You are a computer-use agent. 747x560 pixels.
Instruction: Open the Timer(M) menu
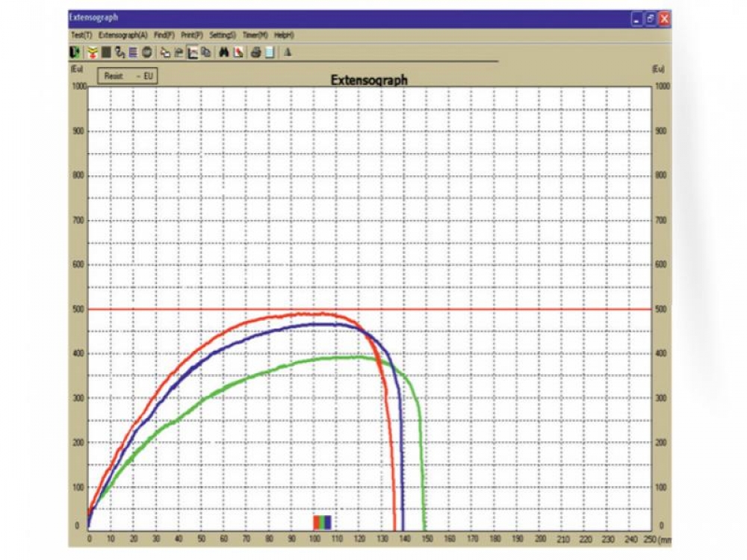coord(255,35)
